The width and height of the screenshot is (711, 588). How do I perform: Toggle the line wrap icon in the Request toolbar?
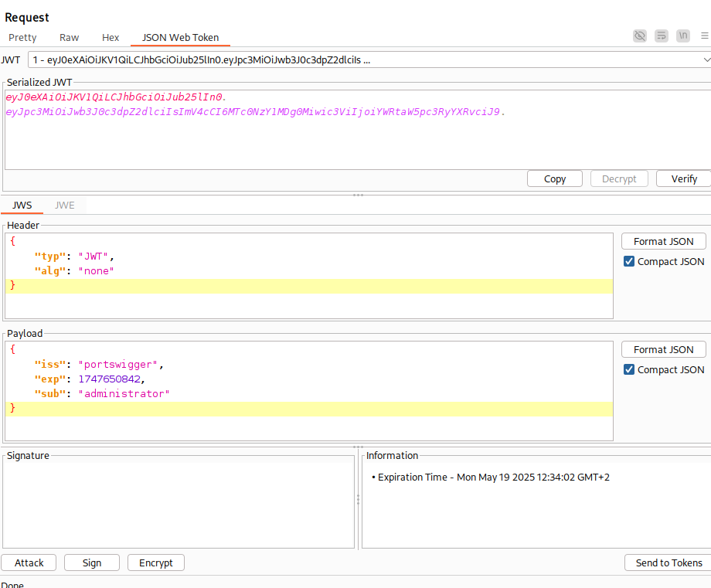coord(662,36)
